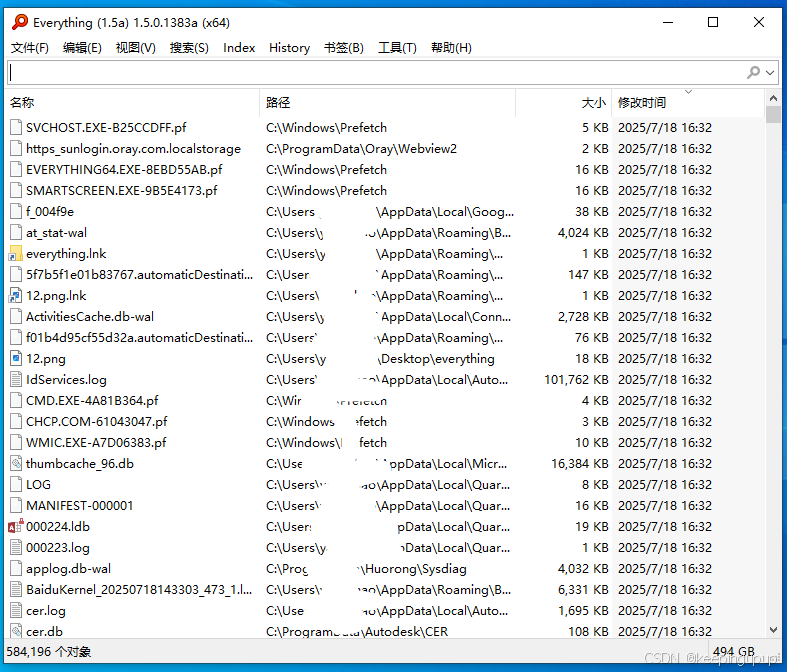Open the History menu

pyautogui.click(x=289, y=48)
